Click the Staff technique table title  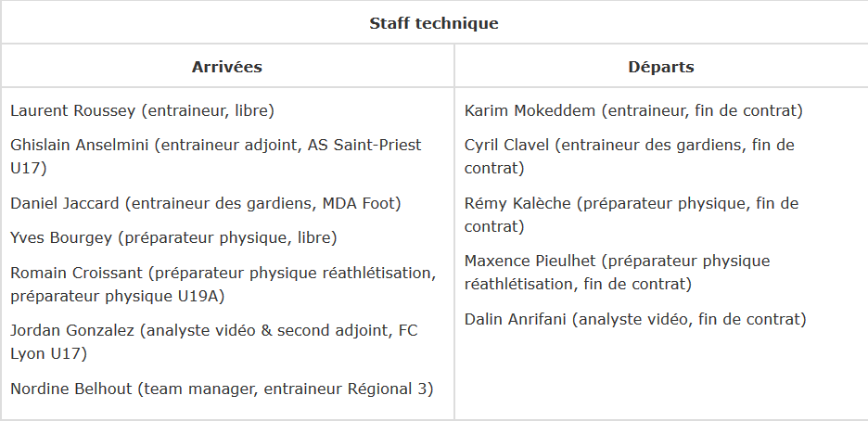pos(434,24)
